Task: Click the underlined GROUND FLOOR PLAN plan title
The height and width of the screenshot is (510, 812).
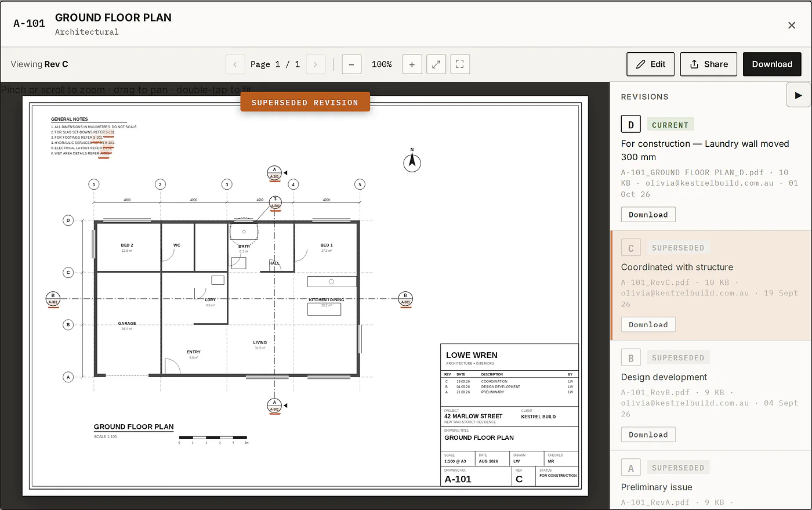Action: point(134,426)
